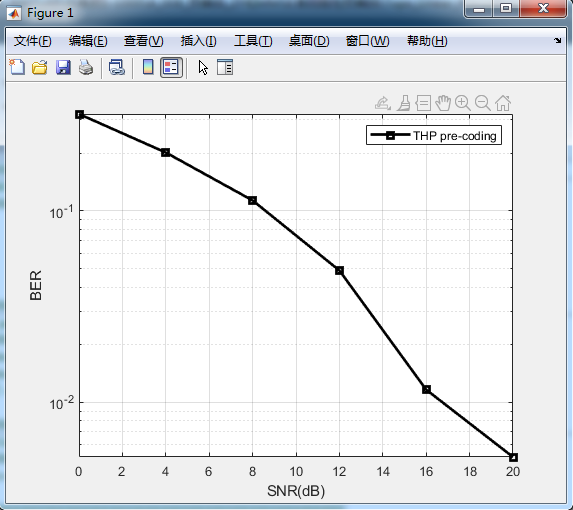Activate Zoom Out tool above axes

(x=483, y=103)
